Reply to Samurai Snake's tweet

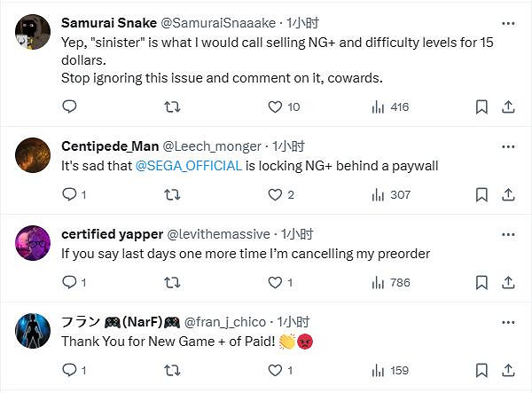click(x=70, y=107)
